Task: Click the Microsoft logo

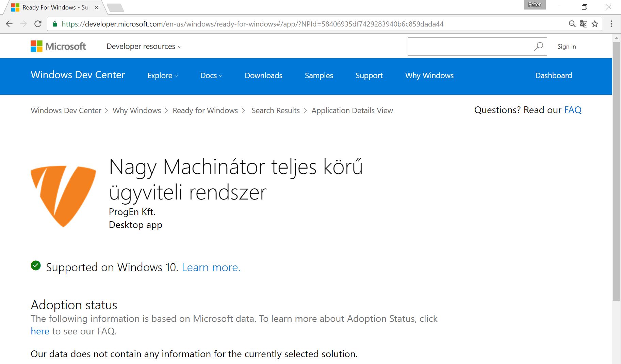Action: (58, 46)
